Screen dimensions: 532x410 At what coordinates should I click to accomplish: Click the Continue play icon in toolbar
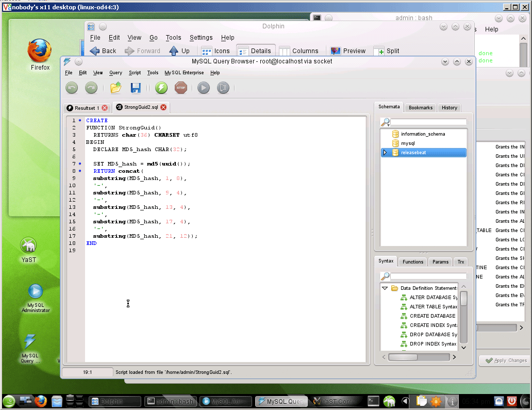coord(204,88)
